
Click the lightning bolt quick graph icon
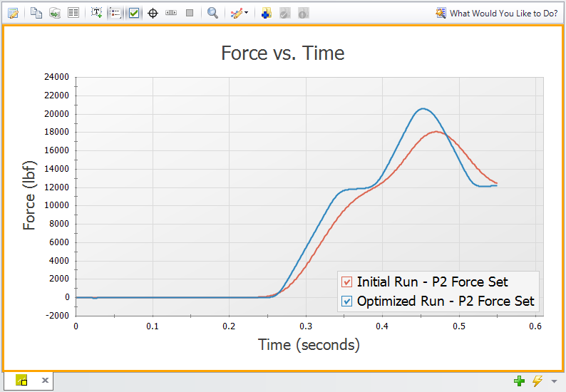click(537, 381)
